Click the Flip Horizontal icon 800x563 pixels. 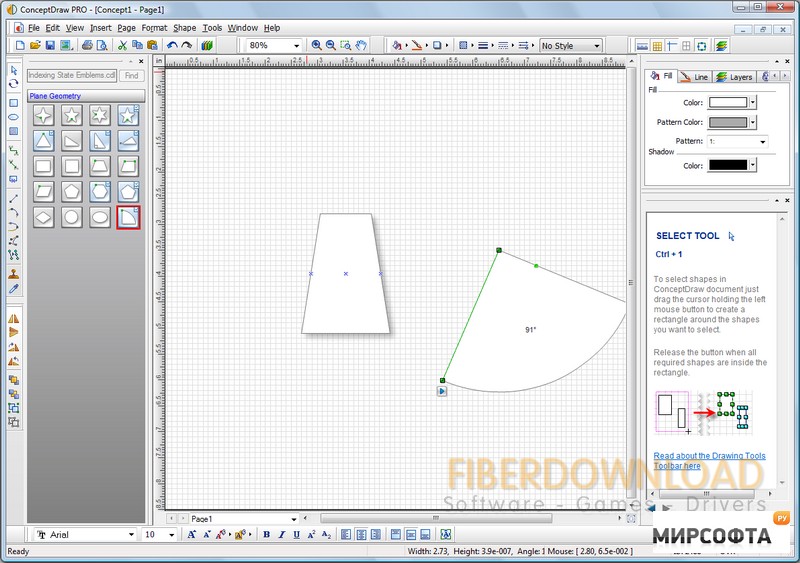[x=14, y=319]
